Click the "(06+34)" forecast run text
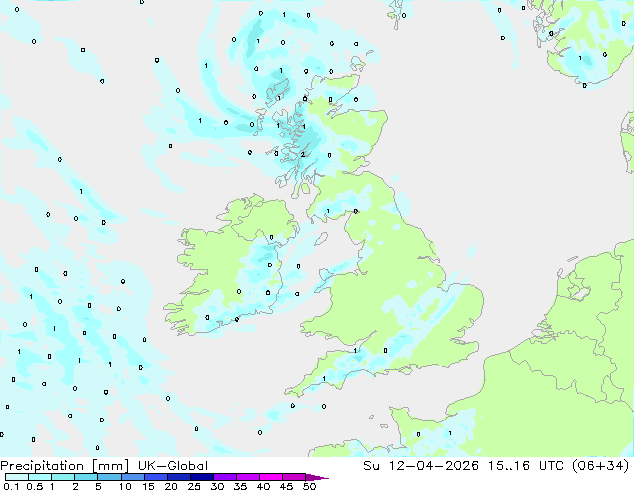Screen dimensions: 634x490 pos(601,466)
